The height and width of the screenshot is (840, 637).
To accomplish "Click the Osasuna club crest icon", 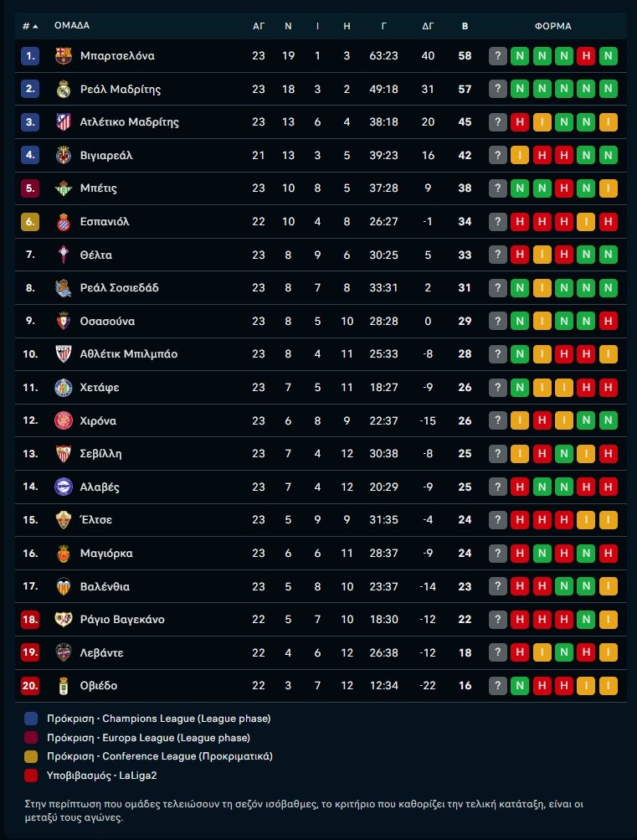I will [x=63, y=322].
